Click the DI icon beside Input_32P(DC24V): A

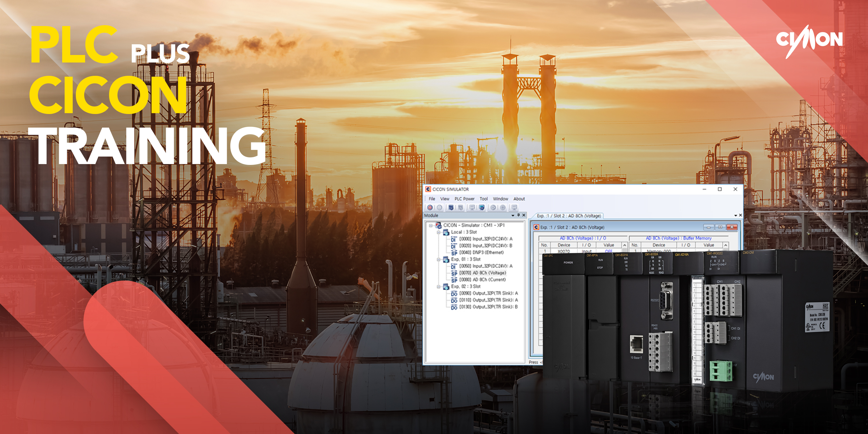tap(454, 240)
